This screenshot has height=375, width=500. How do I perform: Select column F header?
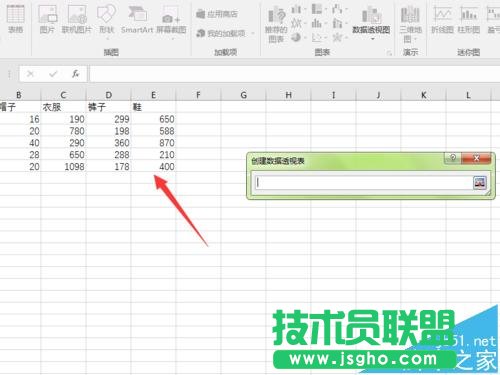coord(198,95)
